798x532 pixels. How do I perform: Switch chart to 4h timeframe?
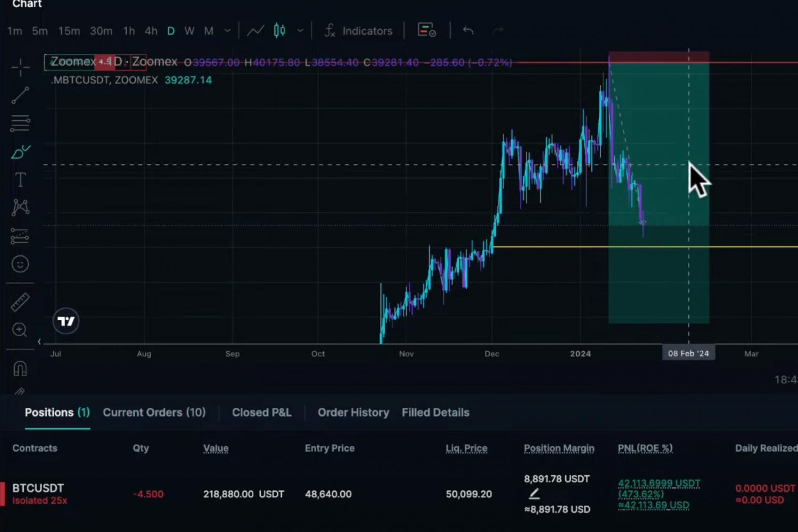tap(151, 31)
